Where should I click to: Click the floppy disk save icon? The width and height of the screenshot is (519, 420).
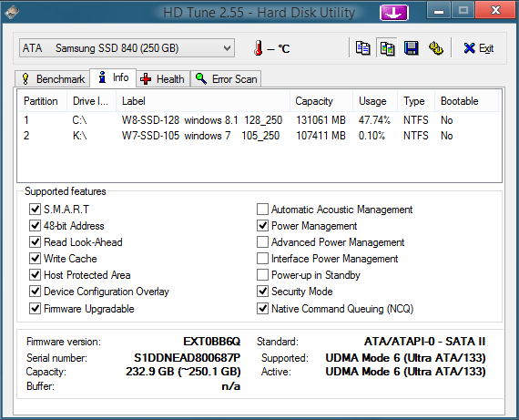[411, 48]
